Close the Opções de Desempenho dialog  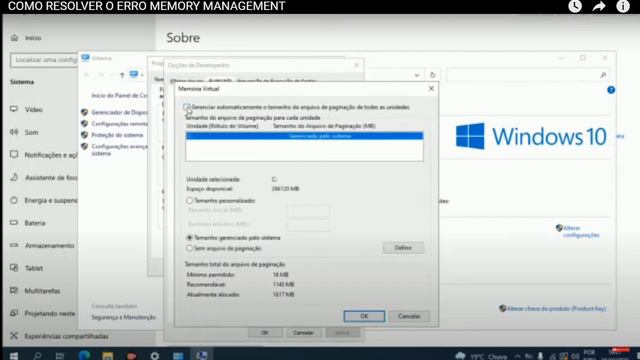[x=356, y=65]
